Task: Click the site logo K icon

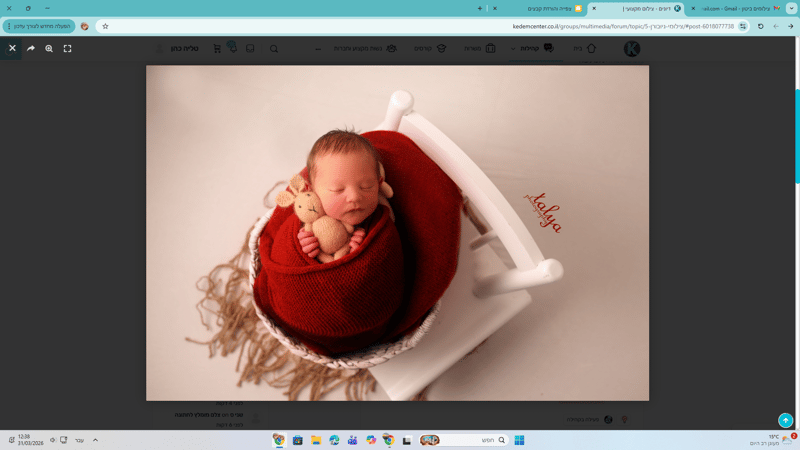Action: (x=632, y=48)
